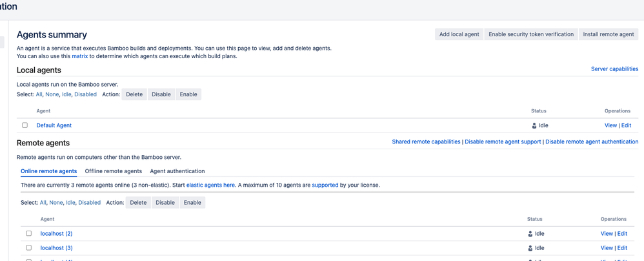Open the supported license link
Screen dimensions: 644x261
(x=325, y=185)
